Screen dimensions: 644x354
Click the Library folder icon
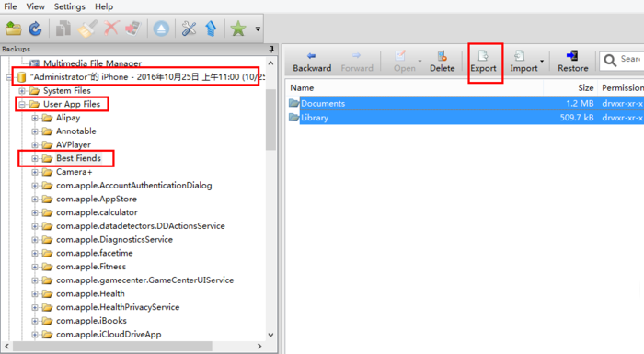tap(293, 118)
